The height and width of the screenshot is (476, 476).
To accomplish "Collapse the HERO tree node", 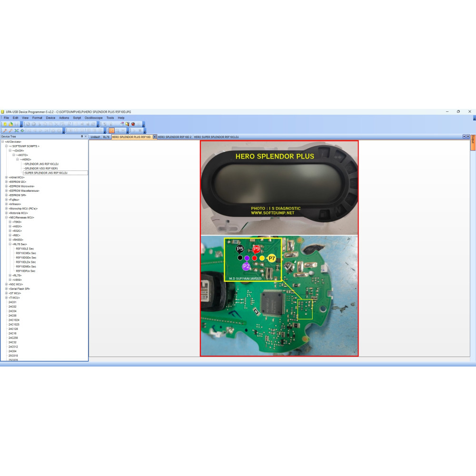I will pos(17,159).
